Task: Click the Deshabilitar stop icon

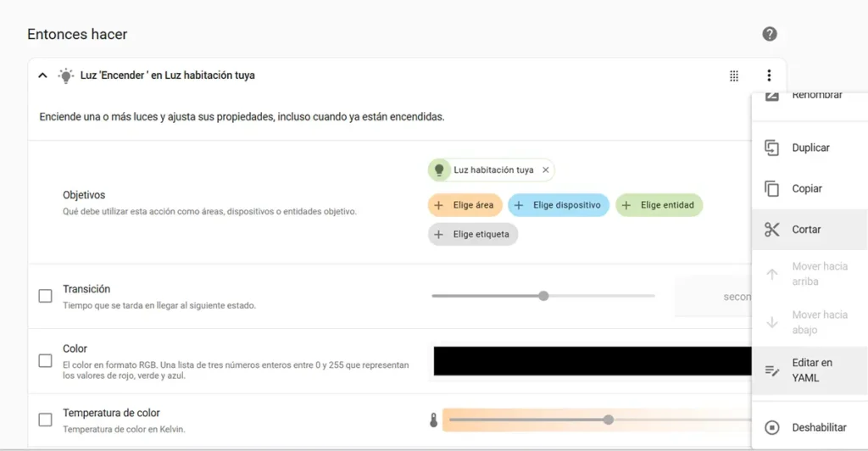Action: coord(771,427)
